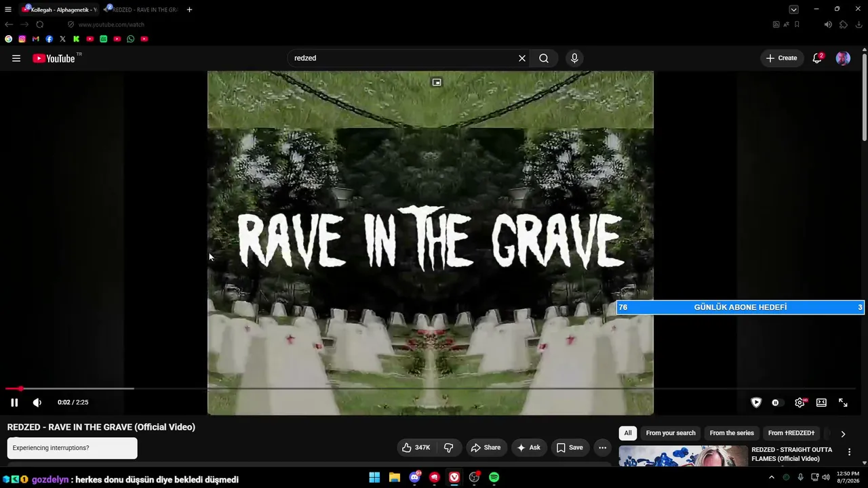
Task: Open the taskbar clock and calendar
Action: pos(848,478)
